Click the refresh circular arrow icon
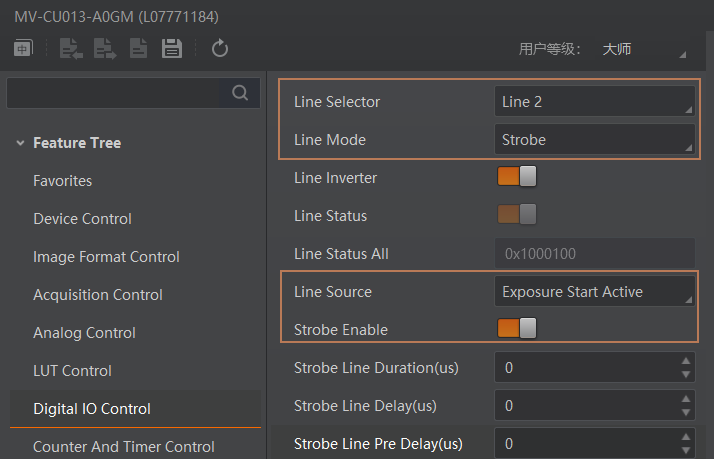Screen dimensions: 714x459 point(219,48)
